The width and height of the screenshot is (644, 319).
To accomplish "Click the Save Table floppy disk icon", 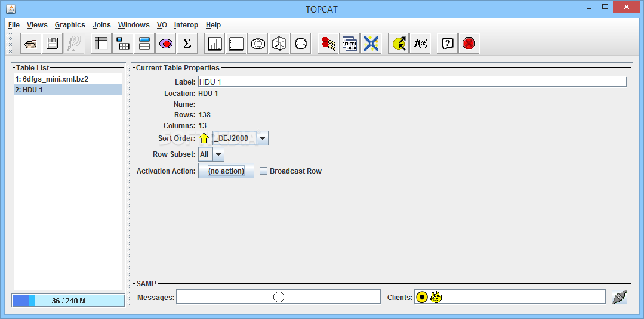I will (52, 44).
